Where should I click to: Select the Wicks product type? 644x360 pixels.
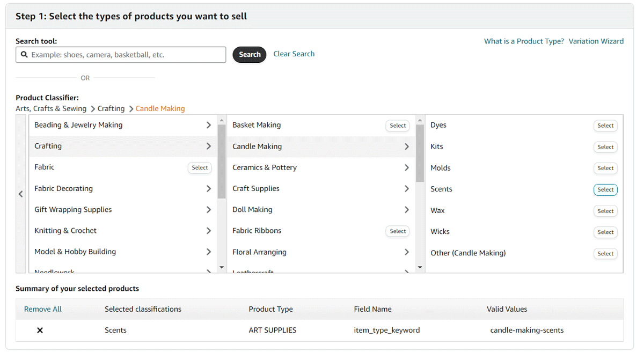pyautogui.click(x=605, y=232)
